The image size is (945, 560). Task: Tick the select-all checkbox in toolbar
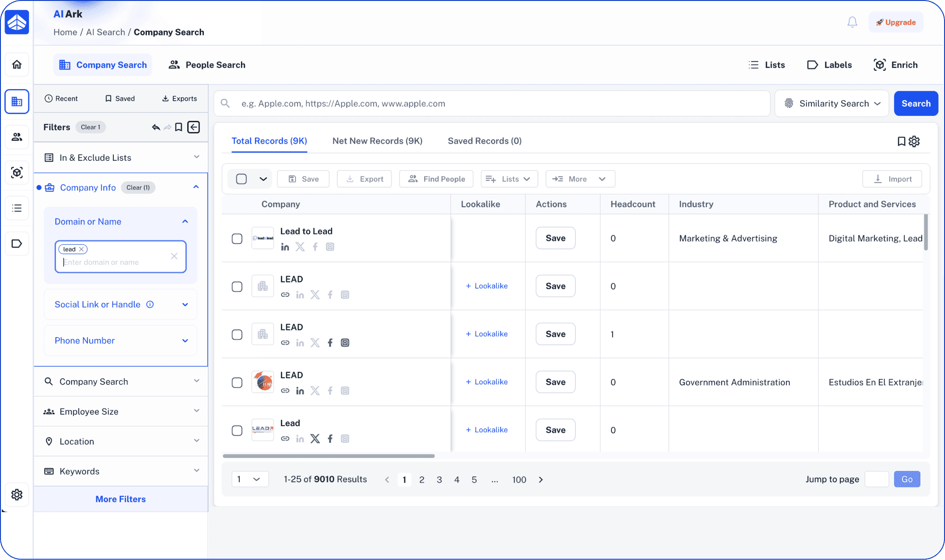point(241,179)
